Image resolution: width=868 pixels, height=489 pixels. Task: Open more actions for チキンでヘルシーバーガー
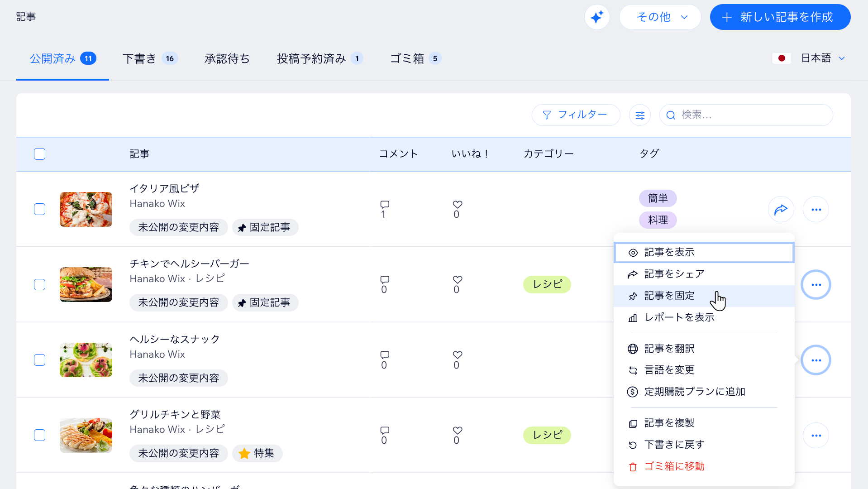(816, 284)
